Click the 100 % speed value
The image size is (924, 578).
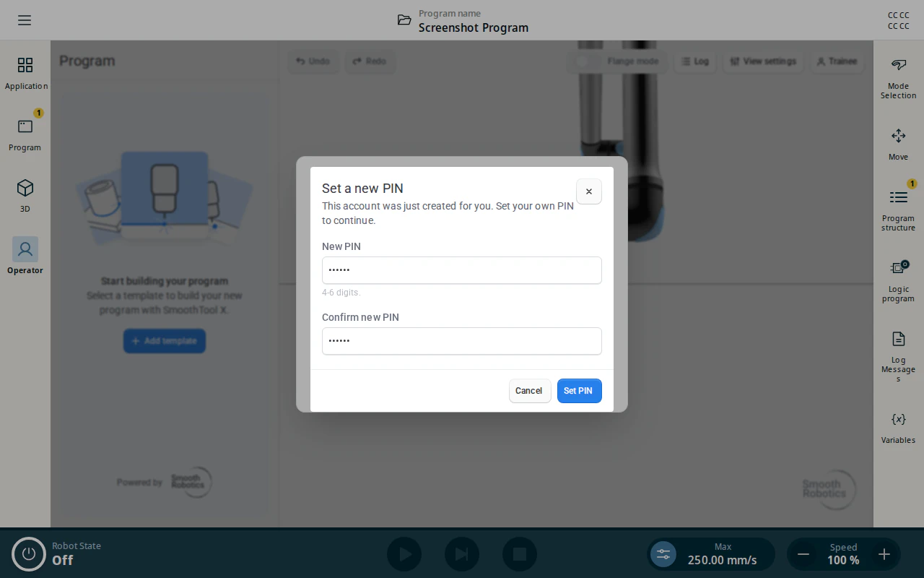coord(843,560)
